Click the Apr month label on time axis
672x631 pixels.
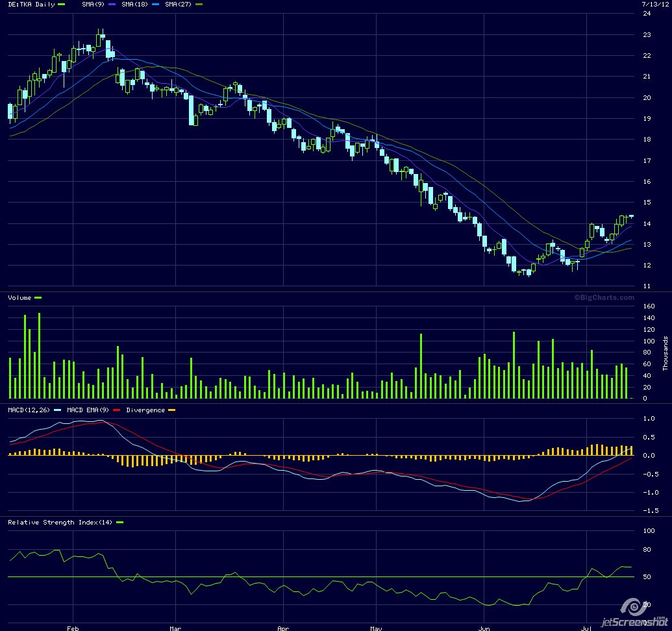(283, 628)
